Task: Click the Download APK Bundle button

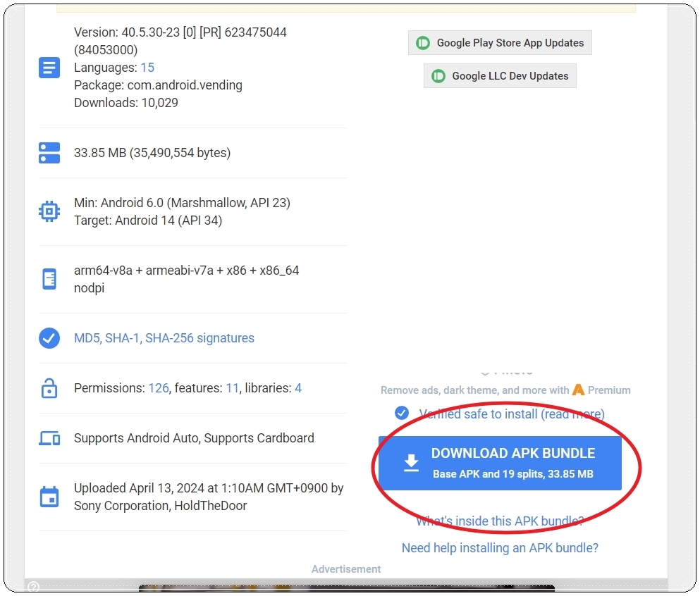Action: coord(500,463)
